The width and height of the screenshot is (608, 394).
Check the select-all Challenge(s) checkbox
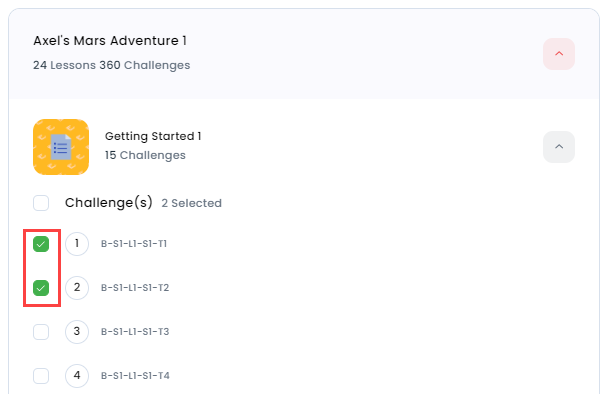41,203
